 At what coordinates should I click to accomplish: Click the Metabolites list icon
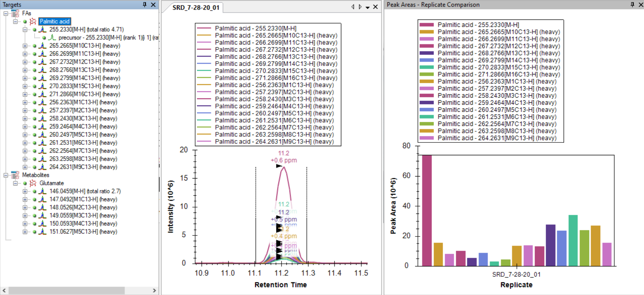tap(15, 175)
